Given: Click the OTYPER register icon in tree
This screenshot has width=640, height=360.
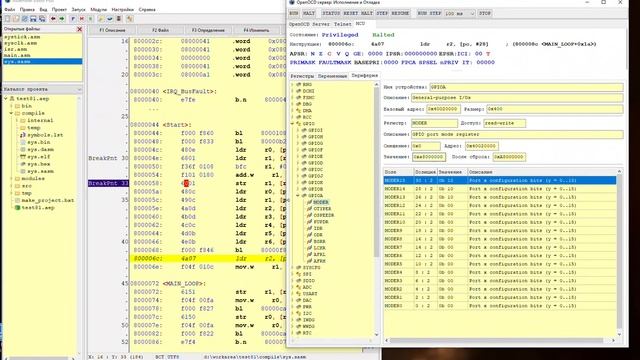Looking at the screenshot, I should click(309, 209).
